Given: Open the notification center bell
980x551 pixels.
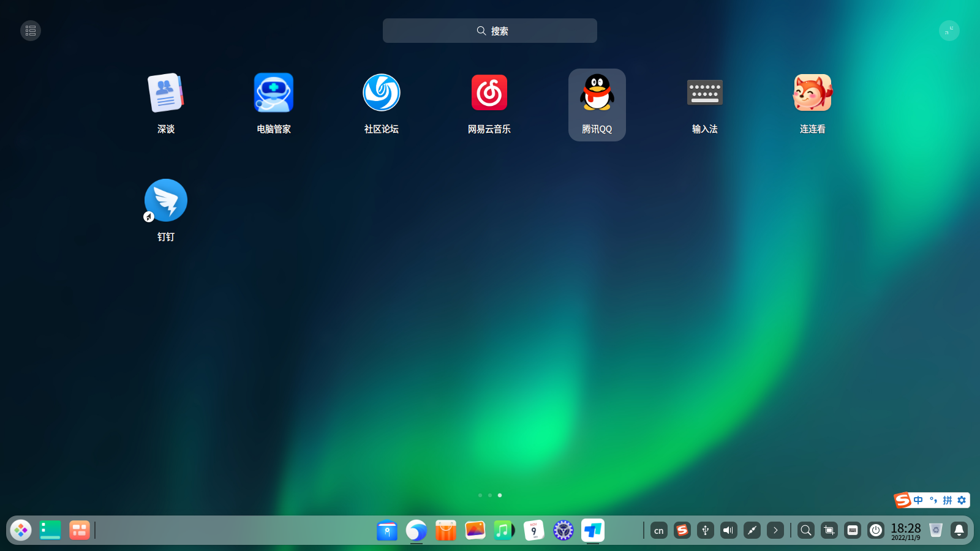Looking at the screenshot, I should pyautogui.click(x=959, y=530).
